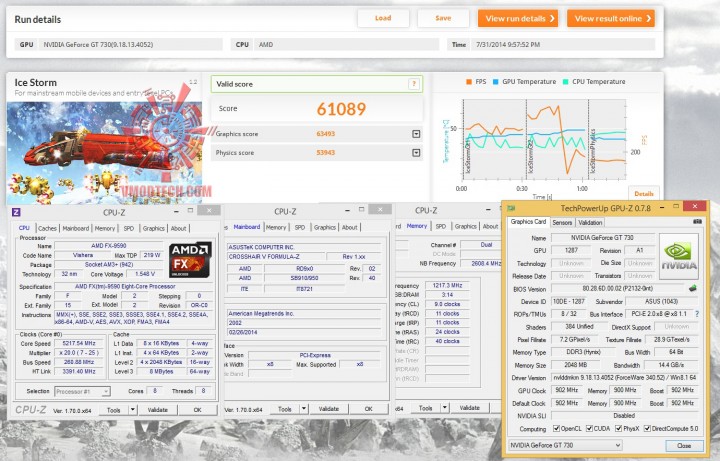Screen dimensions: 720x461
Task: Select CPU tab in CPU-Z processor window
Action: pos(24,228)
